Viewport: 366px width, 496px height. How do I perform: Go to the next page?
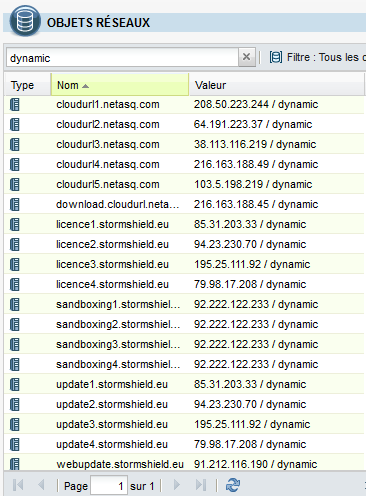click(177, 485)
